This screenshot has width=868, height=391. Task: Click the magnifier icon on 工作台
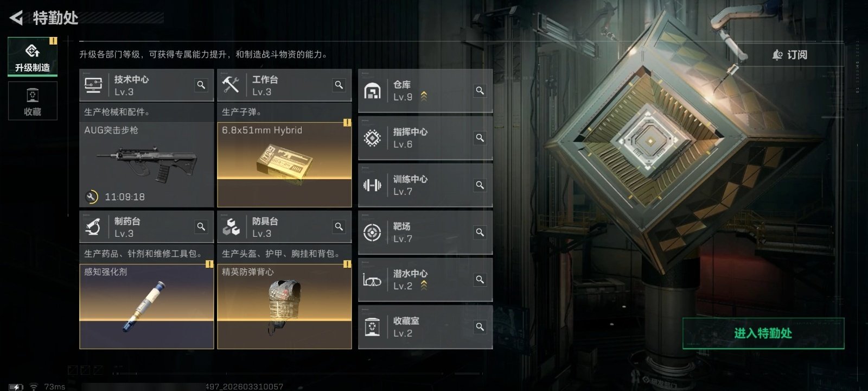coord(339,85)
